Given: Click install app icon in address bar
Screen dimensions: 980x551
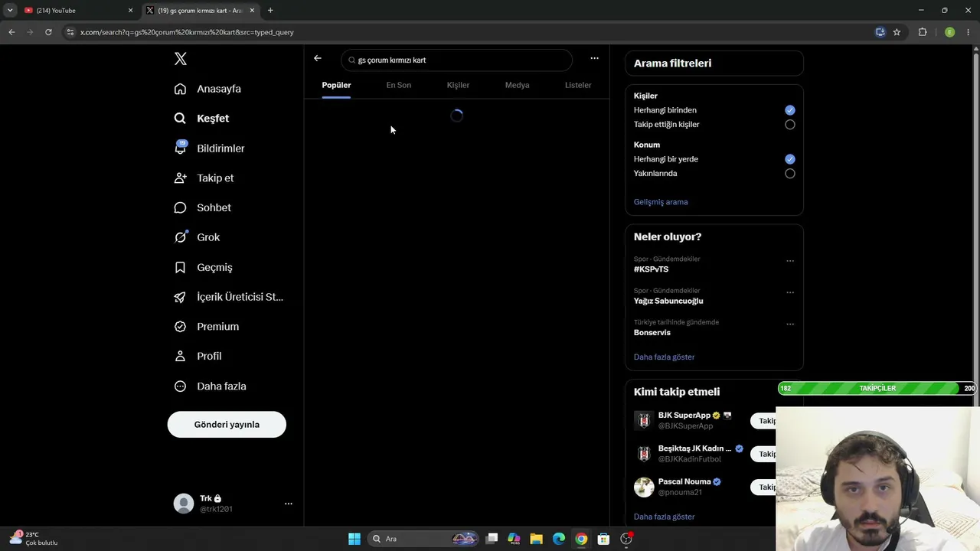Looking at the screenshot, I should 880,32.
